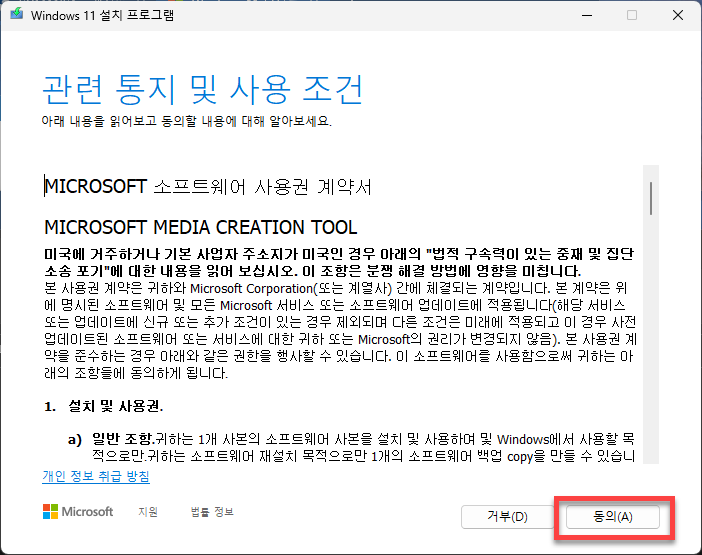
Task: Click the section title 1. 설치 및 사용권.
Action: [x=103, y=406]
